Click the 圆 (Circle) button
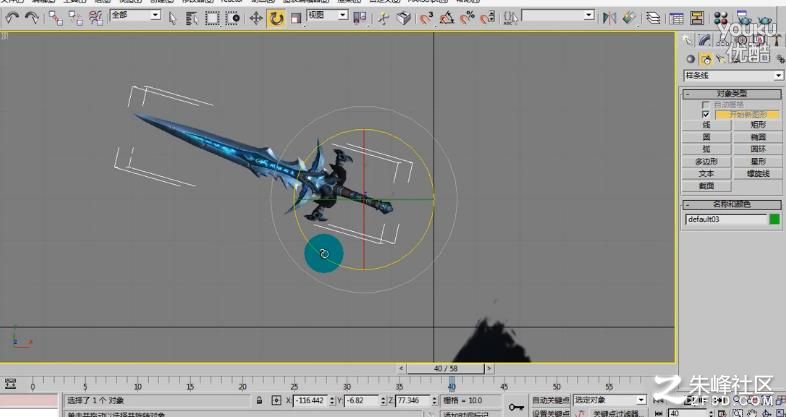 706,137
